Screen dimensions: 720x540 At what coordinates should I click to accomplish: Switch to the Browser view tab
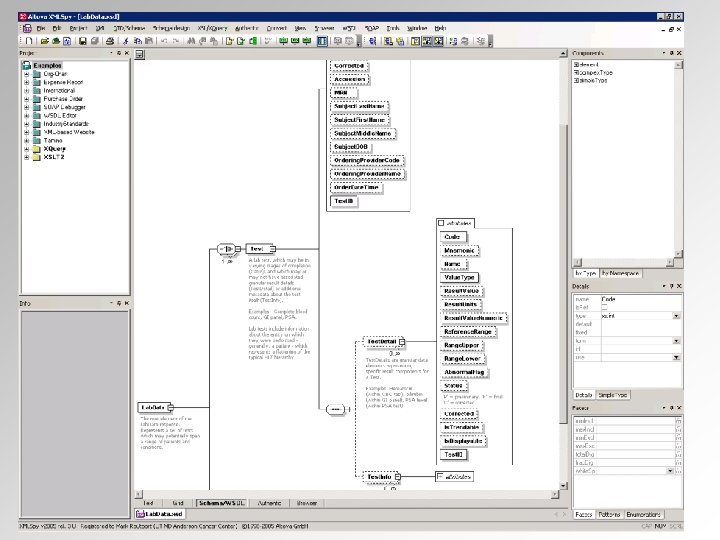pyautogui.click(x=307, y=503)
